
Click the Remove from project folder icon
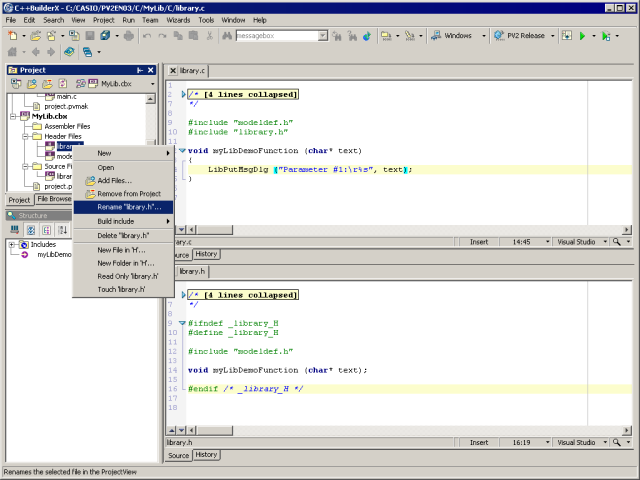click(x=47, y=84)
